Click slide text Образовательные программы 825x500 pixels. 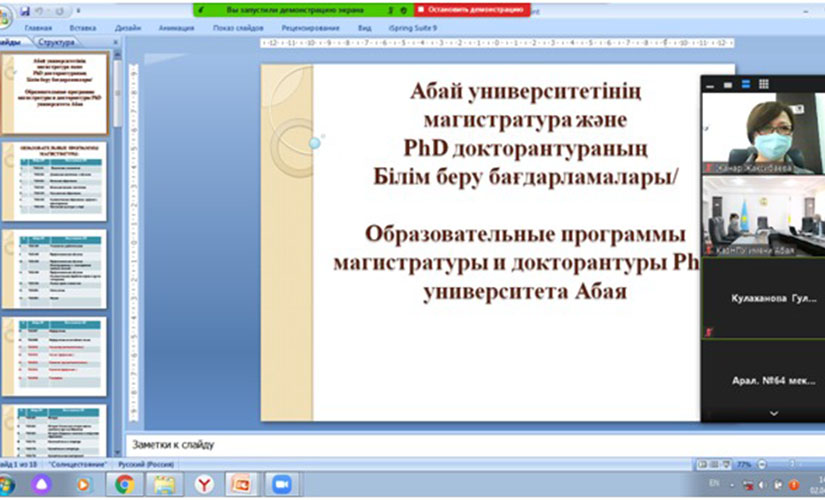tap(525, 234)
